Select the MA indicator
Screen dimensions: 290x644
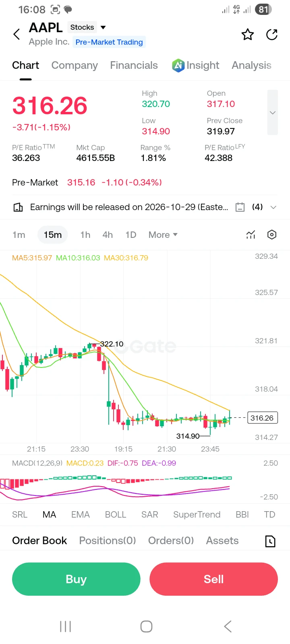[x=49, y=514]
